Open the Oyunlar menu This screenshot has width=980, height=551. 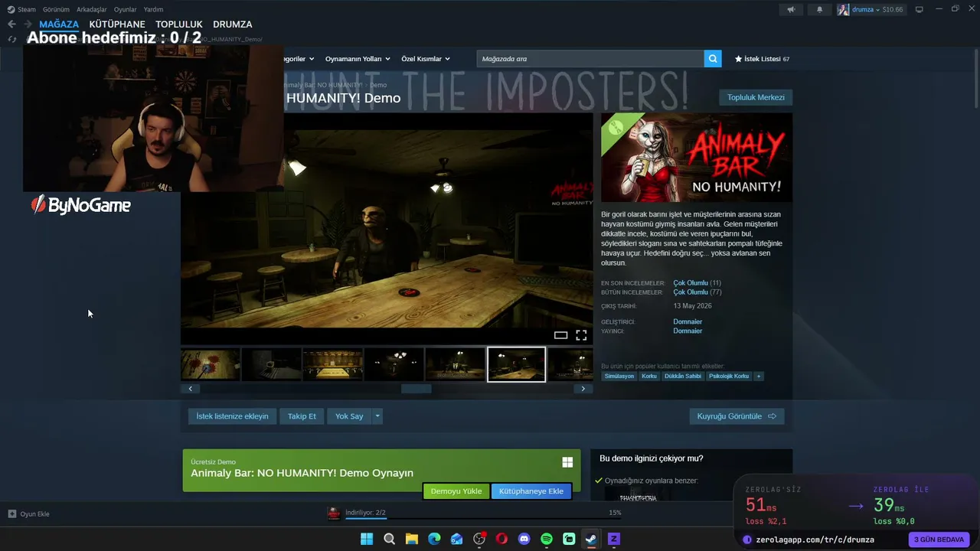126,9
